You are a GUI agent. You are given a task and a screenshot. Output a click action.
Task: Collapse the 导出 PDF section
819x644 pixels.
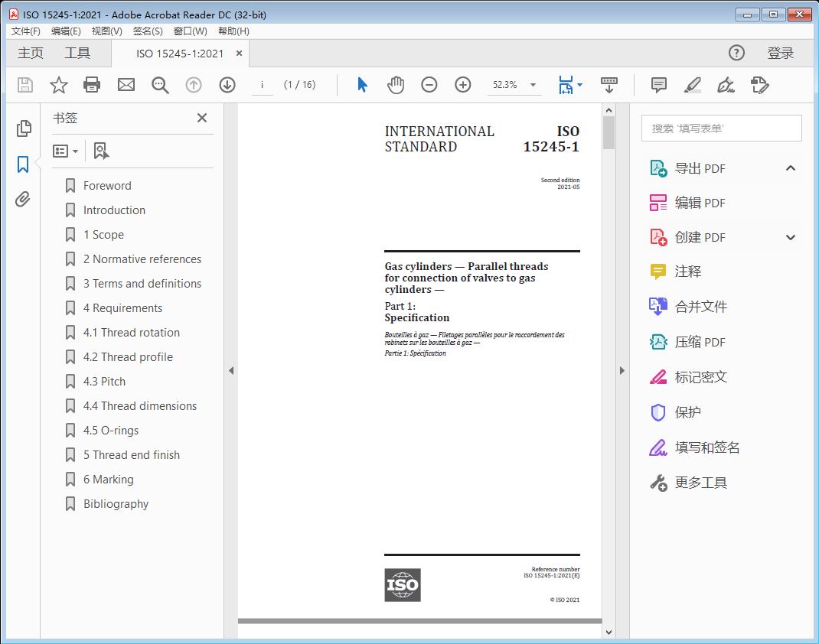point(791,168)
